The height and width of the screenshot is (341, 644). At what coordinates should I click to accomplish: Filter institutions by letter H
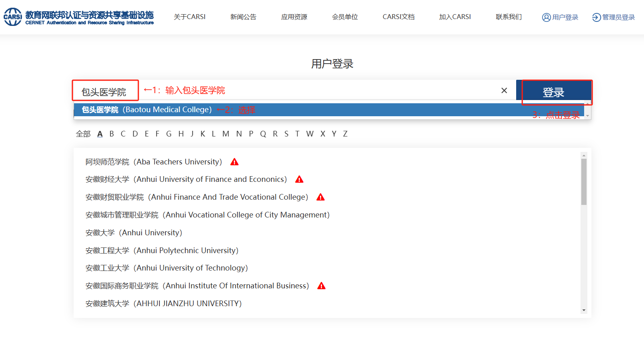[x=181, y=134]
